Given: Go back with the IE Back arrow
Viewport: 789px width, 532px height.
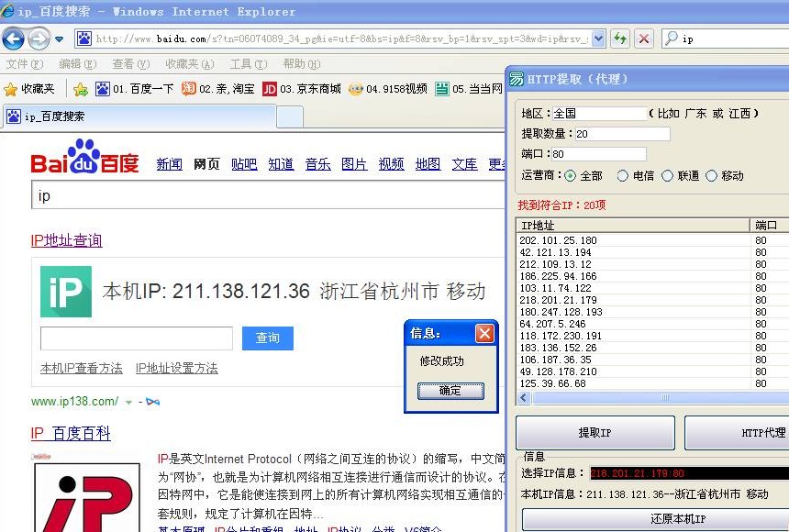Looking at the screenshot, I should pyautogui.click(x=14, y=39).
